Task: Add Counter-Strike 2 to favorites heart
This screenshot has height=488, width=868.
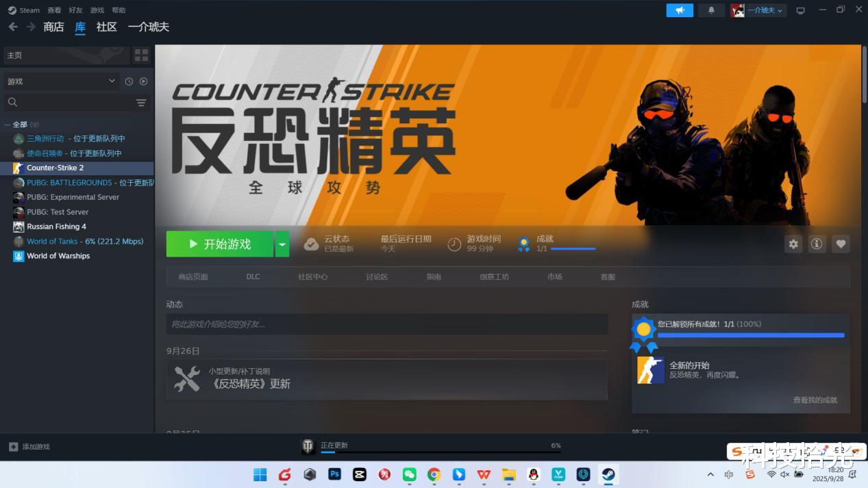Action: pyautogui.click(x=841, y=244)
